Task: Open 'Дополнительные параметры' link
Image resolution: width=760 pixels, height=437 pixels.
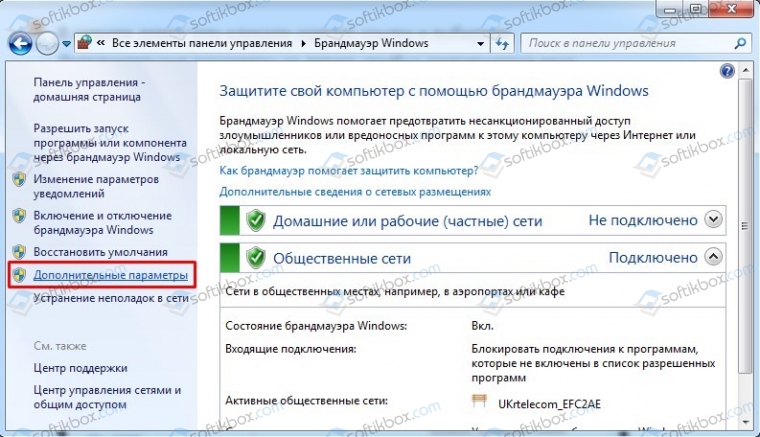Action: [111, 275]
